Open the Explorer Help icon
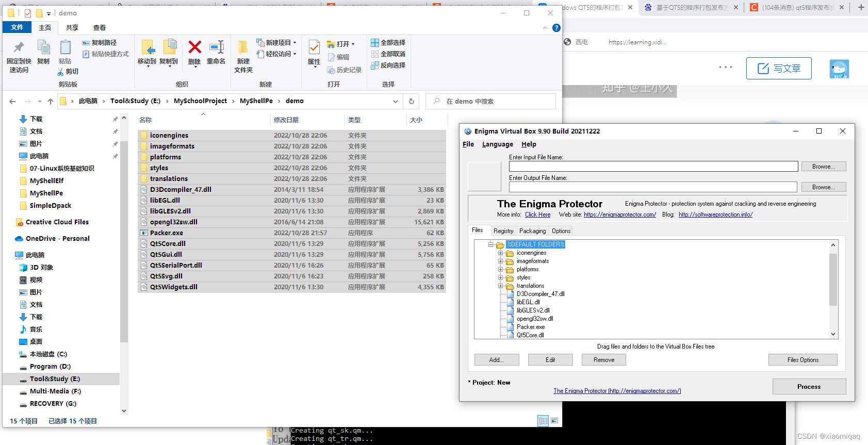This screenshot has width=868, height=445. point(556,28)
